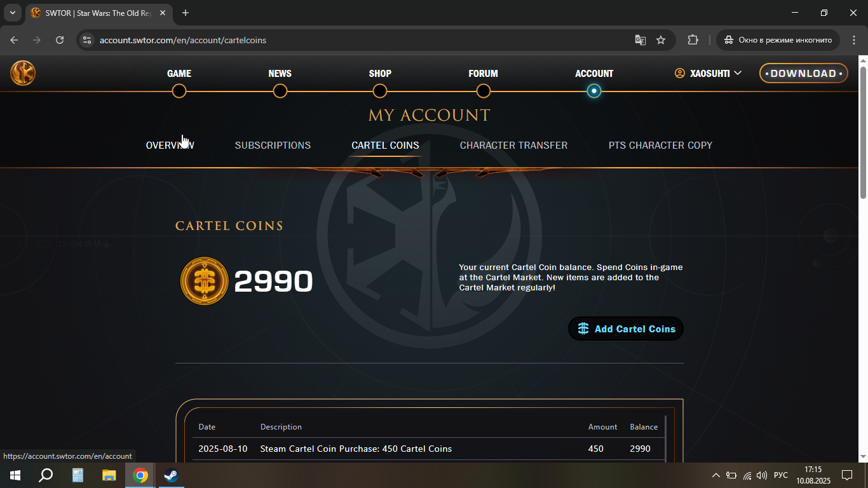Image resolution: width=868 pixels, height=488 pixels.
Task: Open the browser extensions icon
Action: 693,40
